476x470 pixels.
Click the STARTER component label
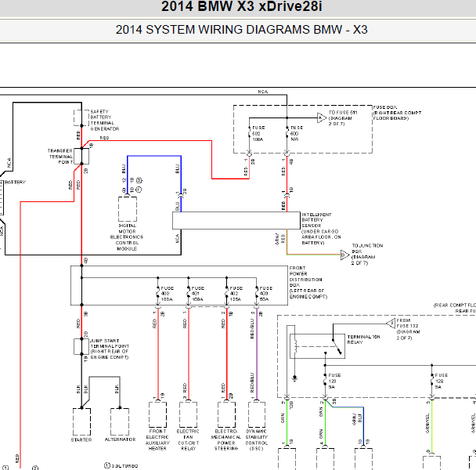(x=81, y=439)
